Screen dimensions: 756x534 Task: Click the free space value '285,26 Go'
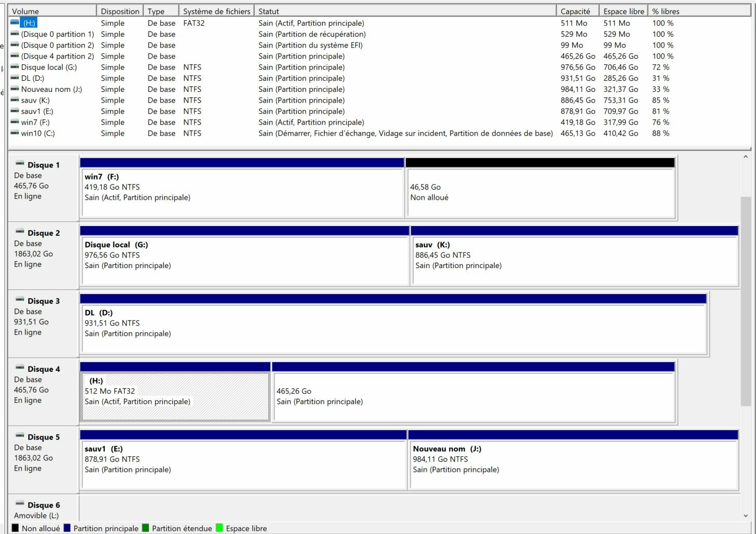pos(621,78)
